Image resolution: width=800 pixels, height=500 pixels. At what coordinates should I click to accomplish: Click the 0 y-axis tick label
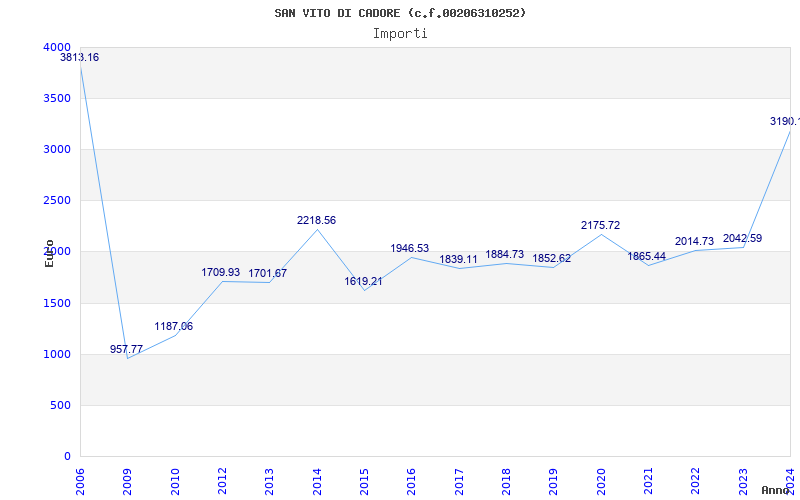coord(67,456)
